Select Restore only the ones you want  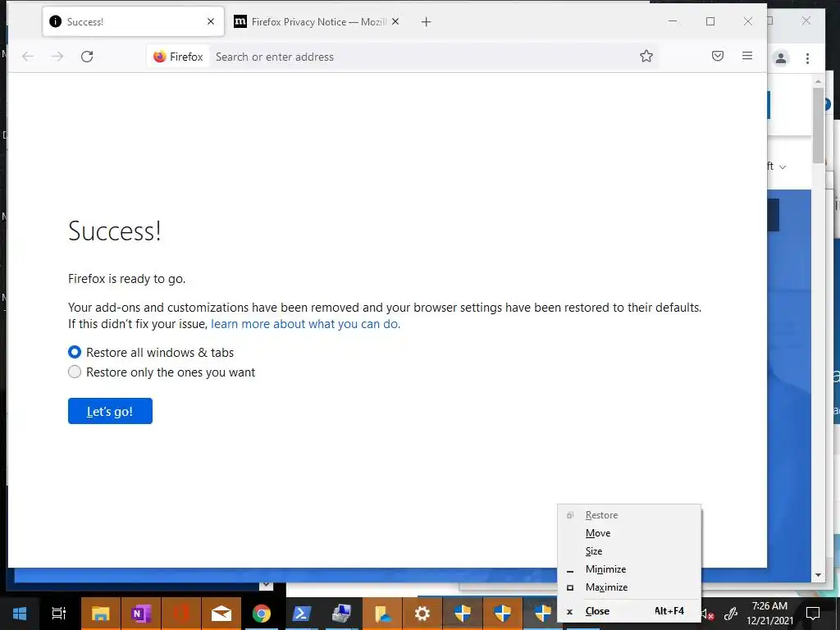coord(75,372)
